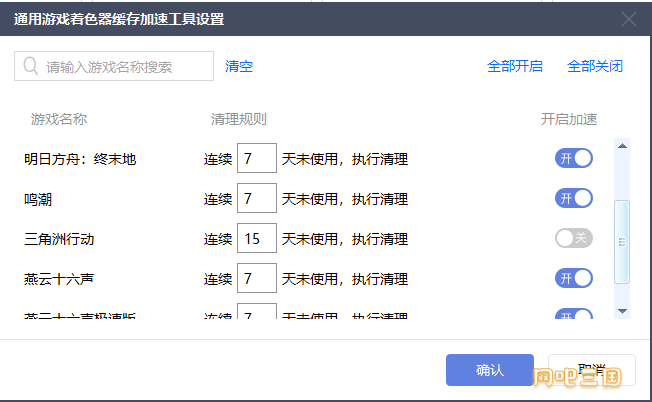Edit days field for 鸣潮
The height and width of the screenshot is (402, 652).
(x=257, y=198)
